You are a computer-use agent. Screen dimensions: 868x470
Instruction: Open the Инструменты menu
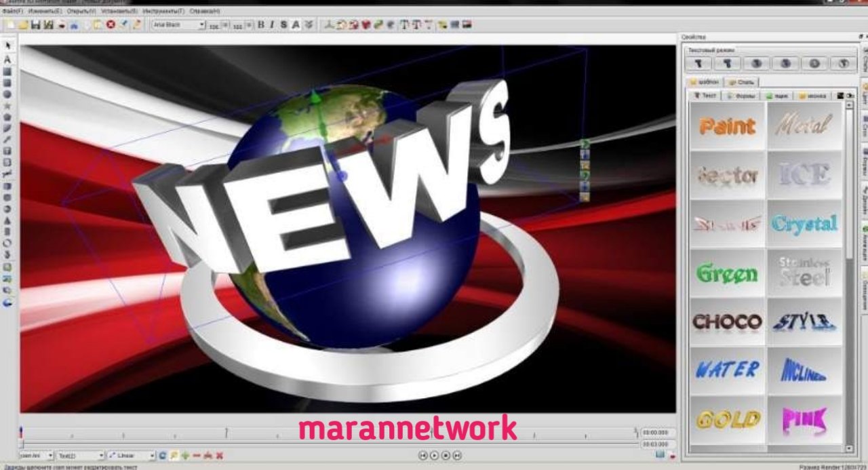(162, 12)
